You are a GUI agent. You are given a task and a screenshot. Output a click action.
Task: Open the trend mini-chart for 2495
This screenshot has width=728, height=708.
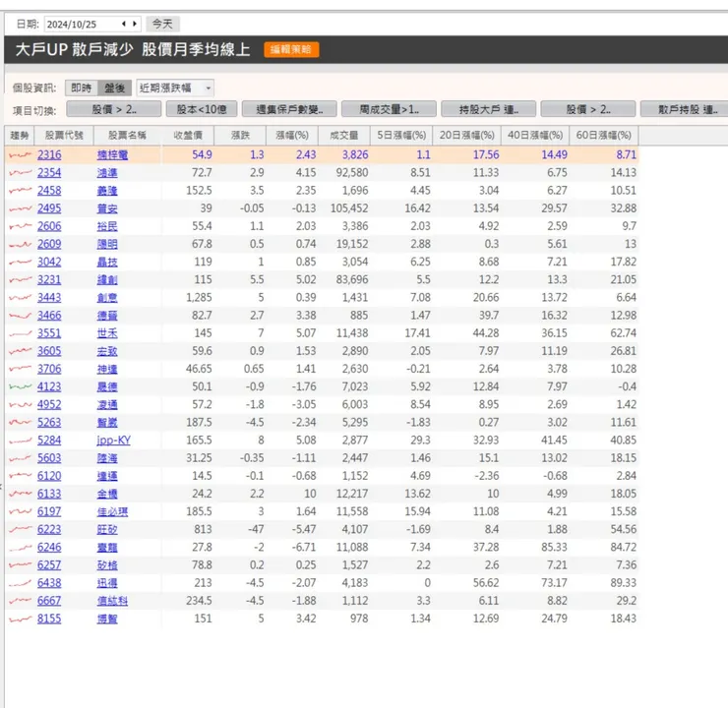21,208
